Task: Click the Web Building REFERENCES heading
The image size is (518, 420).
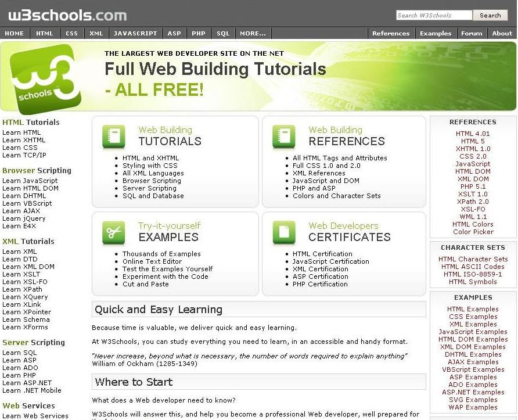Action: (347, 136)
